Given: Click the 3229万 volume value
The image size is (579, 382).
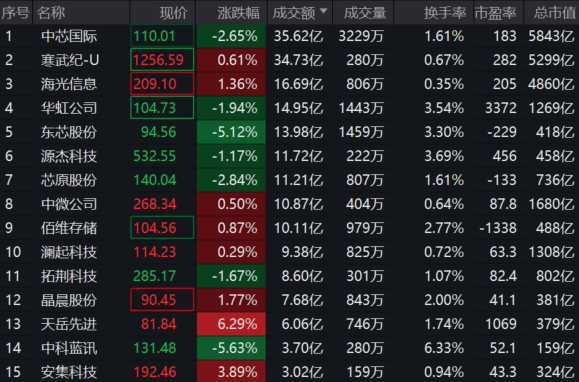Looking at the screenshot, I should pos(361,36).
